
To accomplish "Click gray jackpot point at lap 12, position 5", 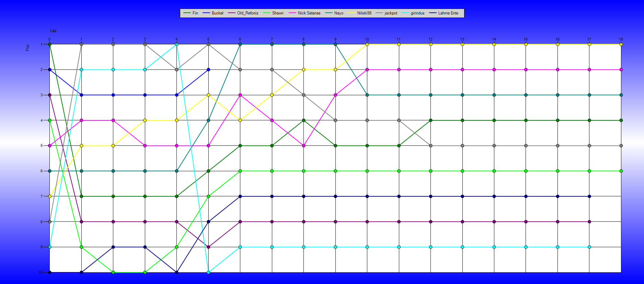I will [x=430, y=146].
